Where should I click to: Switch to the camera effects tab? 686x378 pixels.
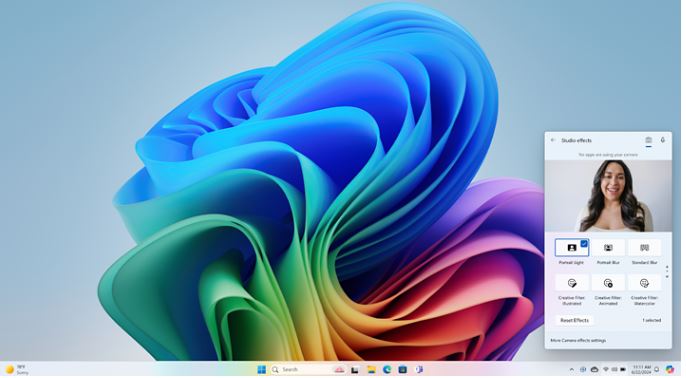648,140
